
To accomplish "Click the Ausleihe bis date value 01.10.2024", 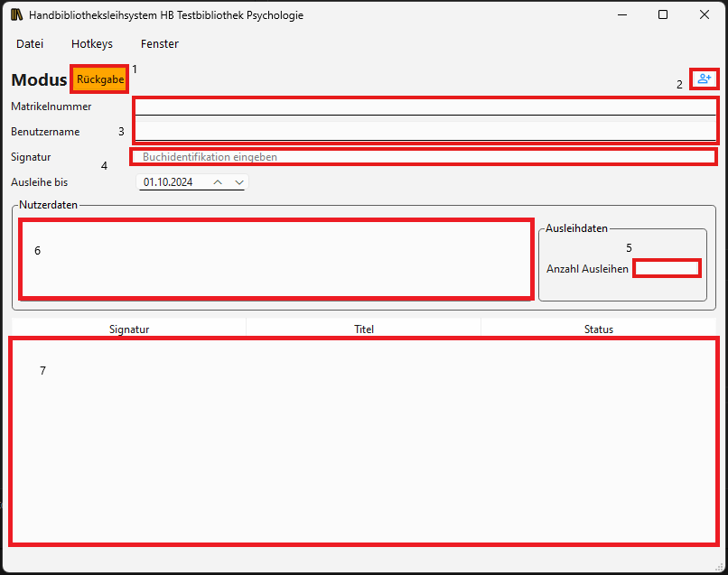I will pyautogui.click(x=169, y=182).
